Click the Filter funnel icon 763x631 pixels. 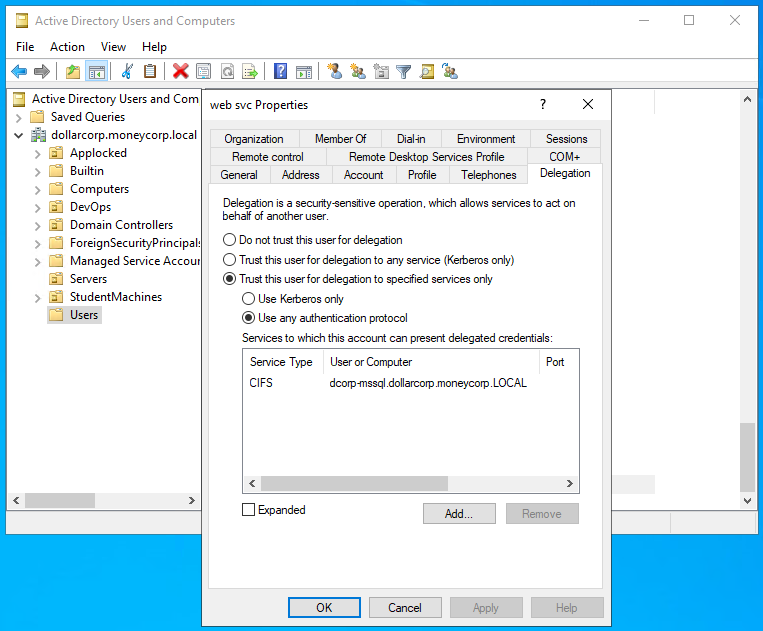click(403, 71)
